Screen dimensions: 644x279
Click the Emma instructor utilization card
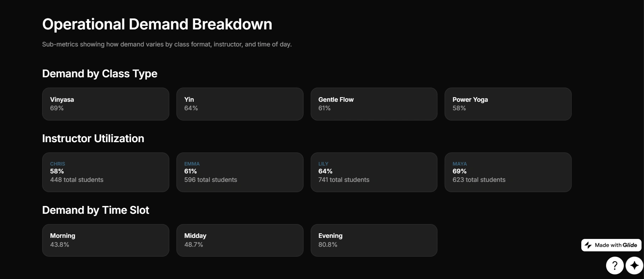240,172
